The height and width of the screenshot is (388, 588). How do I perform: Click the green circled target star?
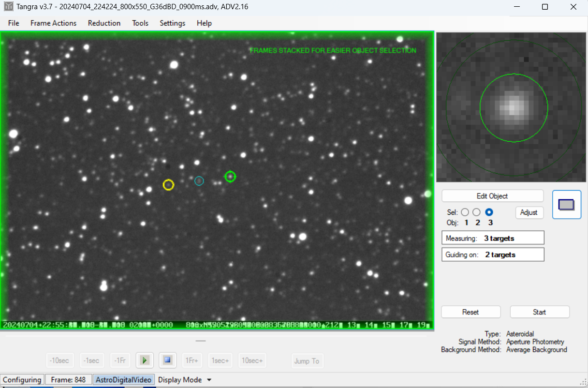[x=230, y=177]
